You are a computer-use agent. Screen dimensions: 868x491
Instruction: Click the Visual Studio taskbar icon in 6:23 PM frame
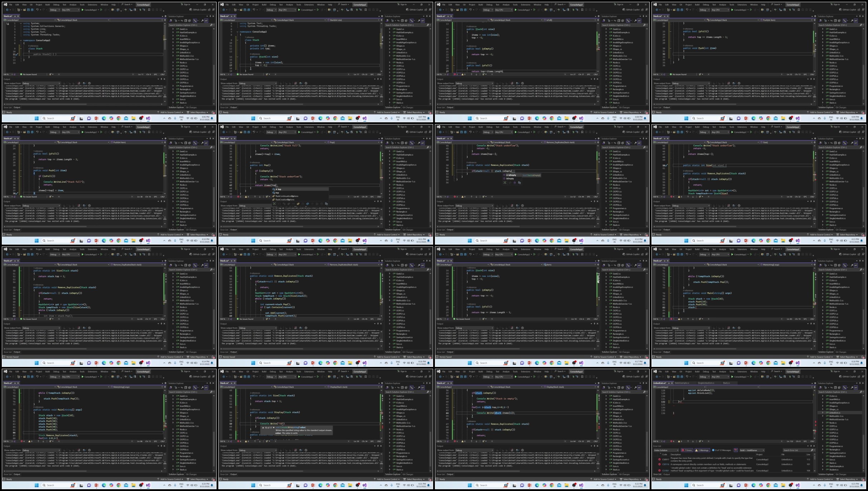798,485
